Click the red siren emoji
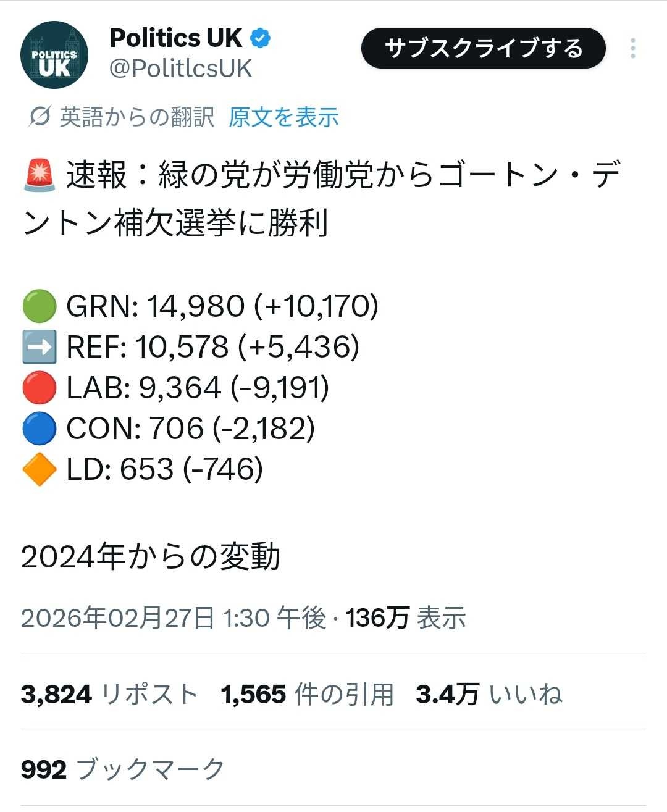The width and height of the screenshot is (667, 812). (x=40, y=175)
